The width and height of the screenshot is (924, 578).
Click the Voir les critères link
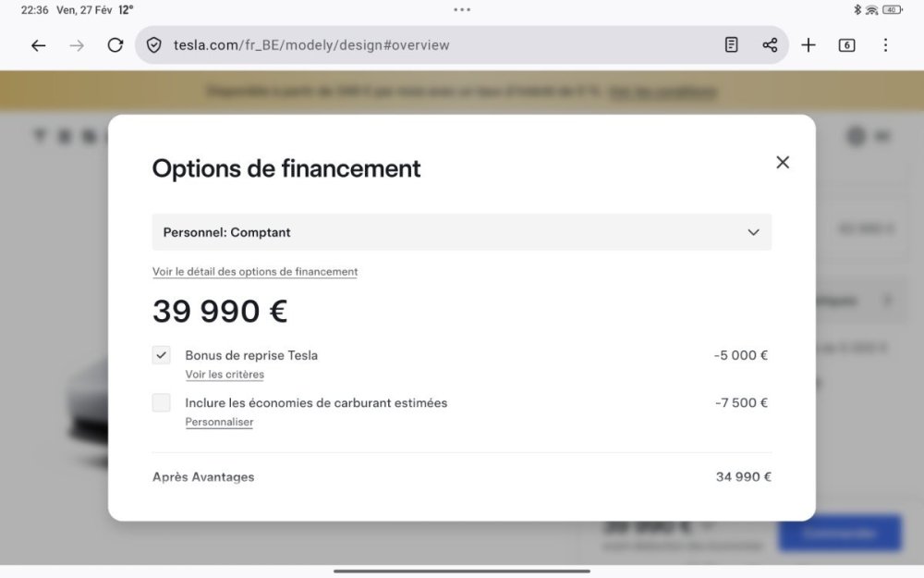(225, 375)
